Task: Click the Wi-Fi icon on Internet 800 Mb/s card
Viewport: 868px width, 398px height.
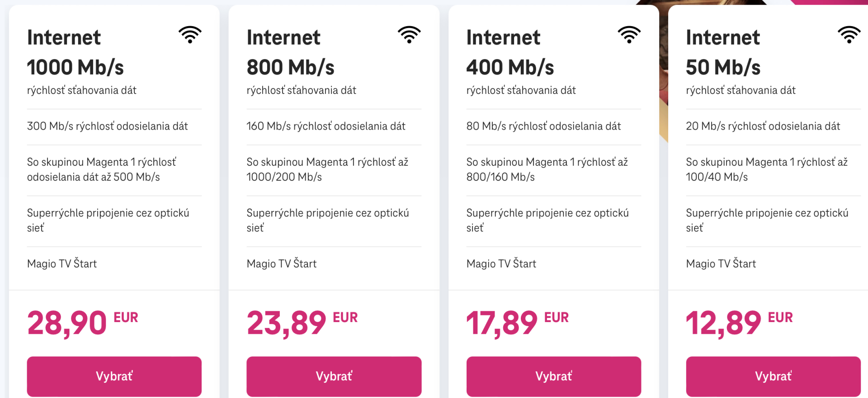Action: coord(409,34)
